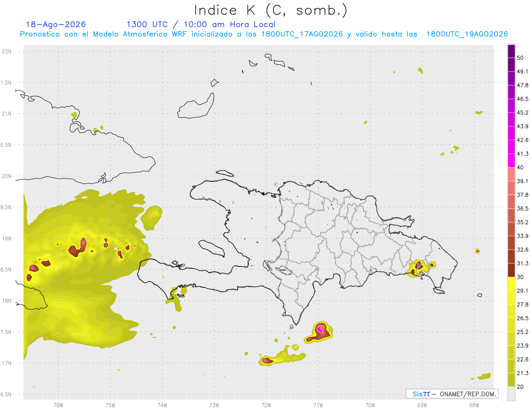The image size is (532, 411).
Task: Click the colorbar value 32.6
Action: point(523,250)
